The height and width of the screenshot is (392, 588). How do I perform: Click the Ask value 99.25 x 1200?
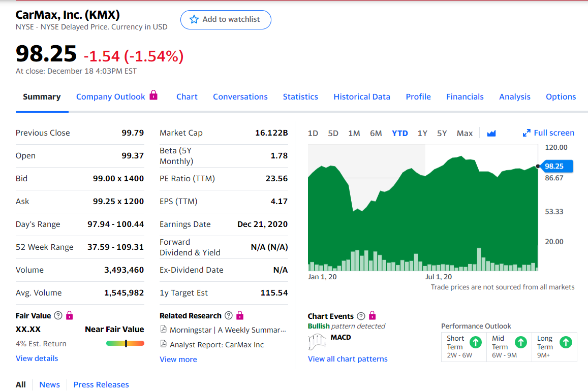click(118, 201)
